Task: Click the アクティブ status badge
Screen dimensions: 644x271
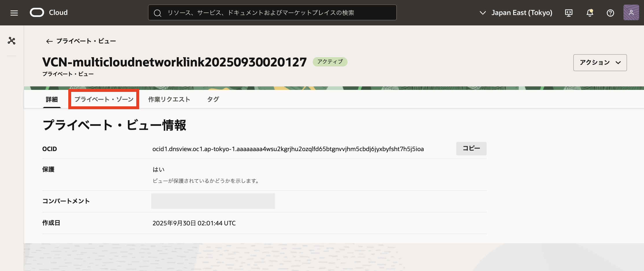Action: click(330, 62)
